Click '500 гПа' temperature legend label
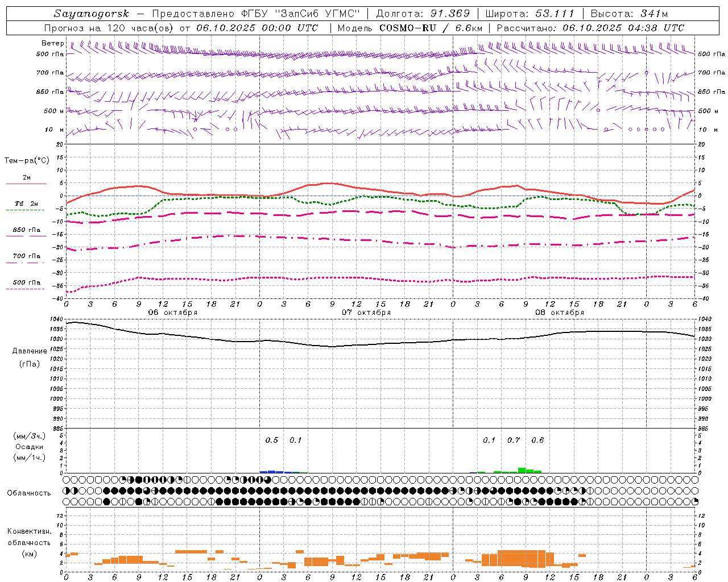The image size is (728, 582). tap(27, 282)
